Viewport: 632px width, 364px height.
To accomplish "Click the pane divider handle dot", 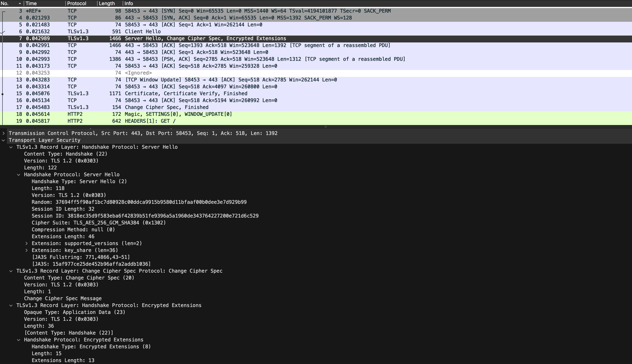I will [x=326, y=127].
